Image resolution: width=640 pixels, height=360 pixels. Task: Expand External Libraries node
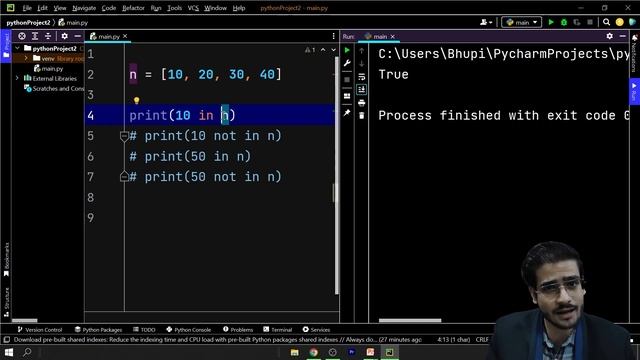click(18, 78)
